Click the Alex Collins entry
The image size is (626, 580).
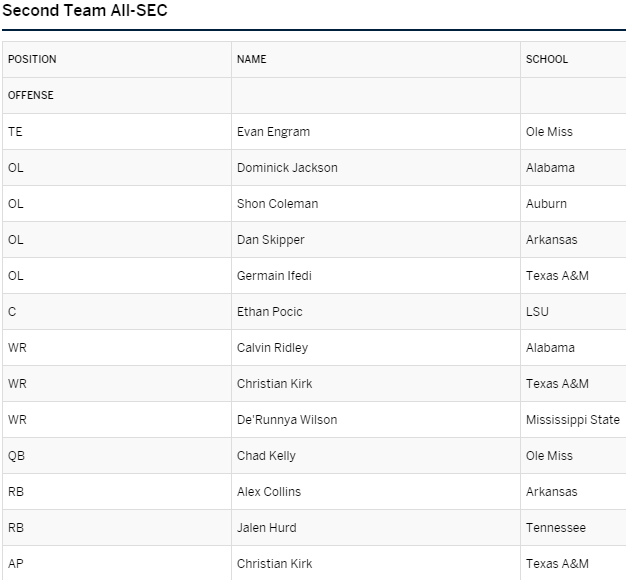point(269,491)
